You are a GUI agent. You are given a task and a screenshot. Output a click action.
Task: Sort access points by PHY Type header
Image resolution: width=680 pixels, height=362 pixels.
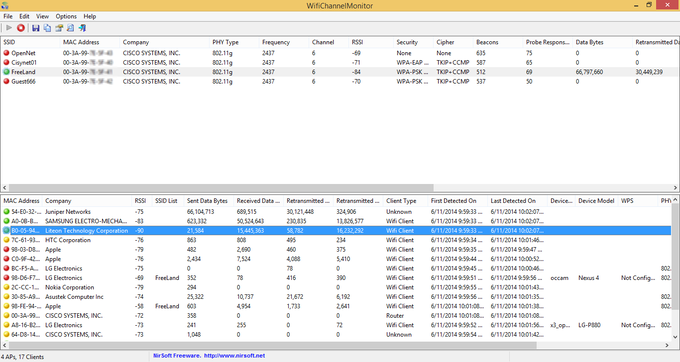click(x=234, y=42)
